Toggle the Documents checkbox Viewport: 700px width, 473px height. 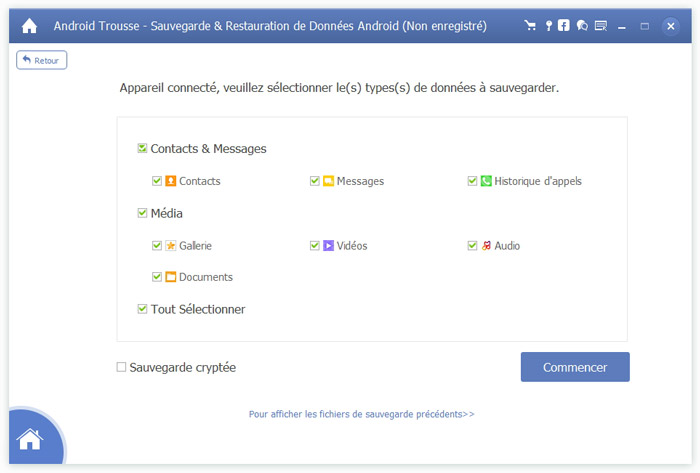coord(157,277)
